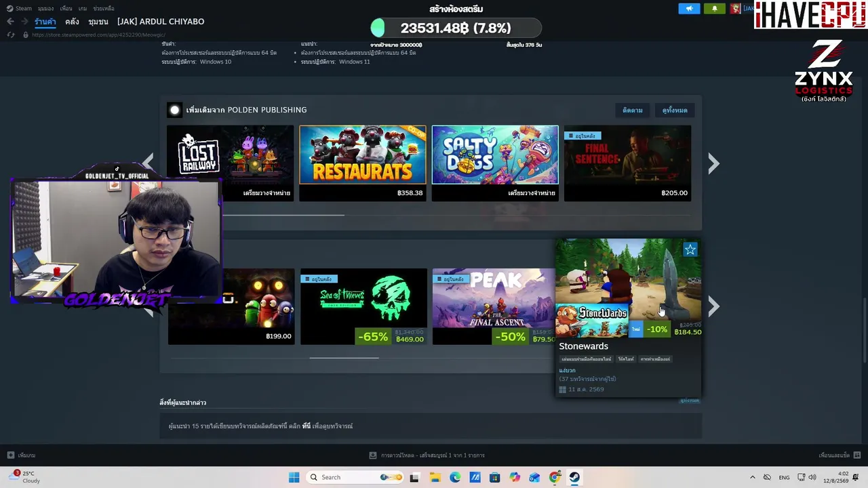
Task: Open the friends and chat icon
Action: click(x=857, y=455)
